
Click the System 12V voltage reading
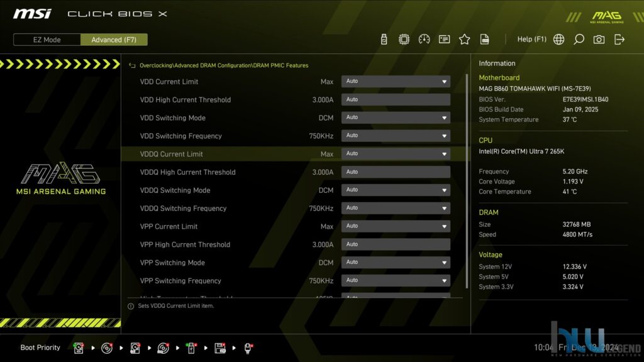pos(575,266)
